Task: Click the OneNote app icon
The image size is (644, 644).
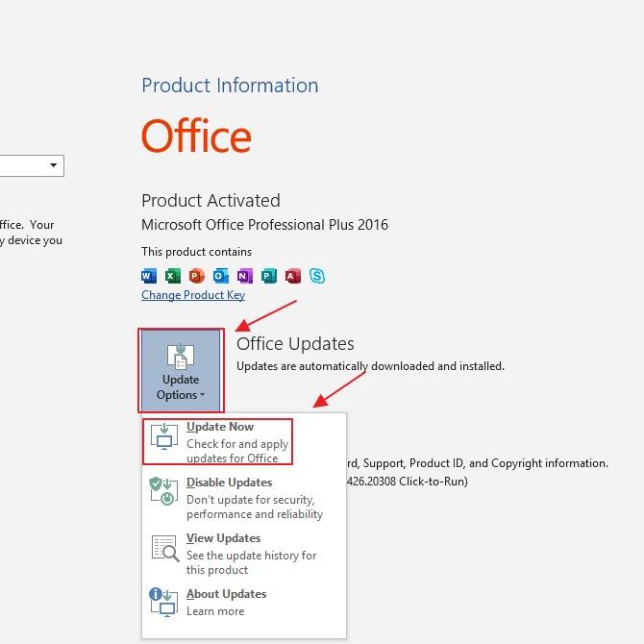Action: coord(245,276)
